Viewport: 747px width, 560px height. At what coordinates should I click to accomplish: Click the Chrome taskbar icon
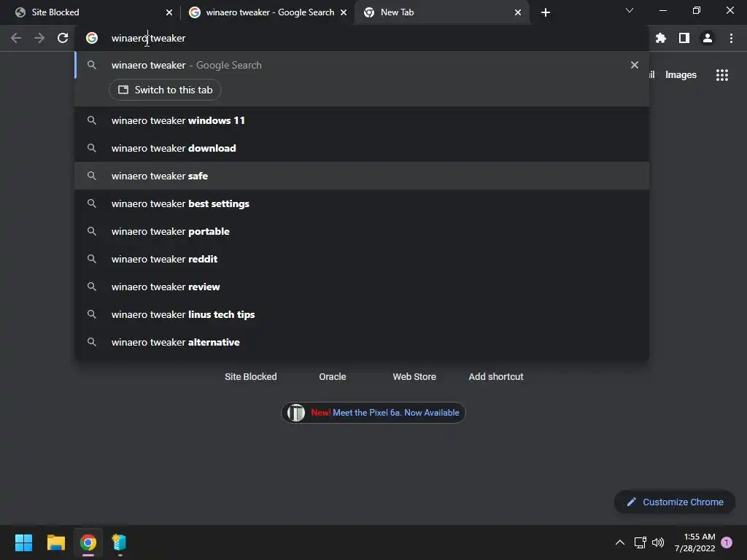pos(88,542)
